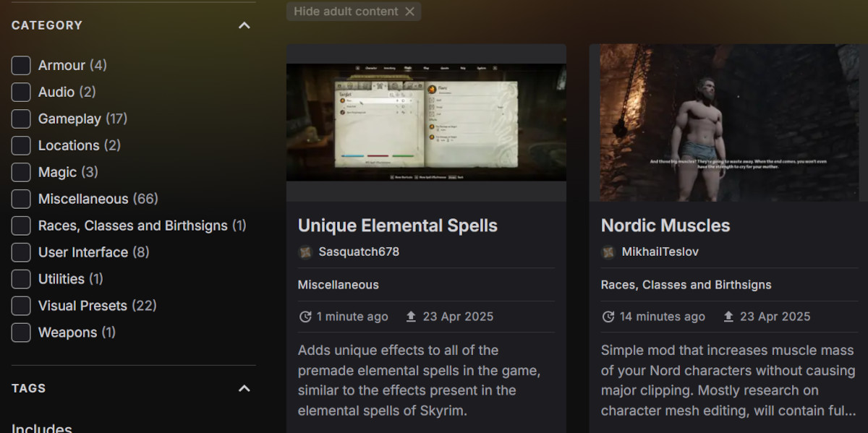Click the Visual Presets (22) label
868x433 pixels.
pos(98,306)
